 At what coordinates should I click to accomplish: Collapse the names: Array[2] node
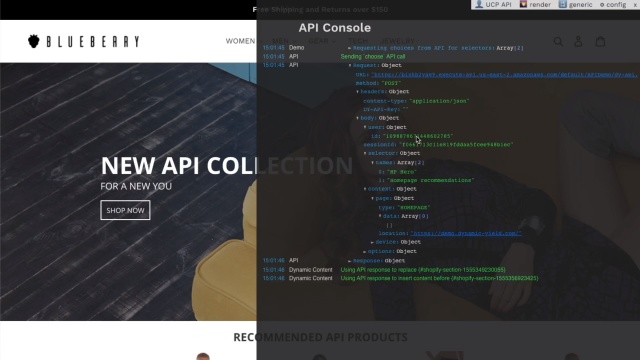point(372,162)
